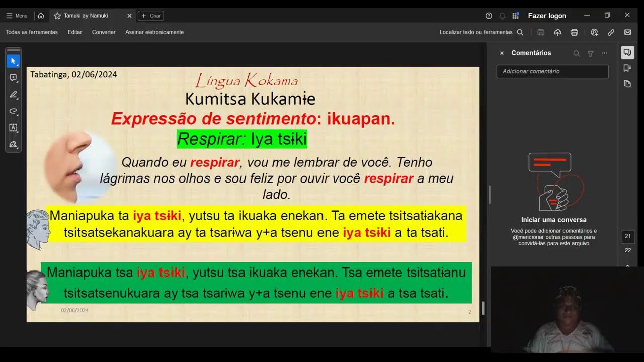Select the fill and sign tool

pyautogui.click(x=13, y=144)
